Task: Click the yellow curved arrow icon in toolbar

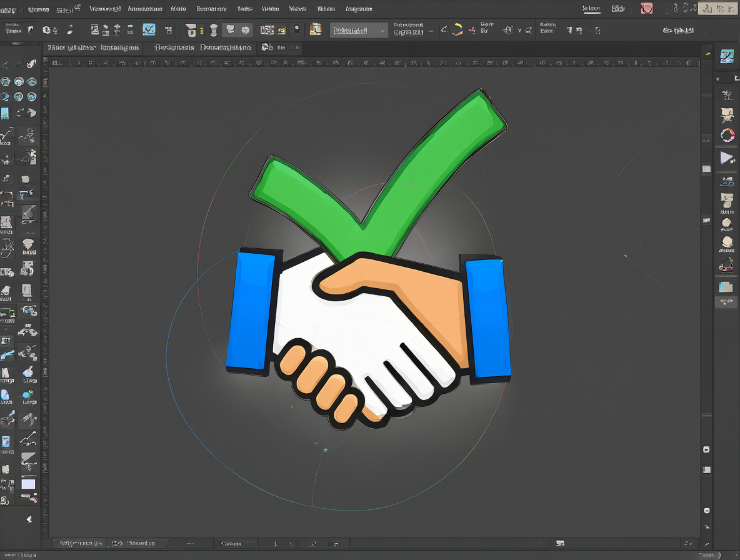Action: click(x=457, y=30)
